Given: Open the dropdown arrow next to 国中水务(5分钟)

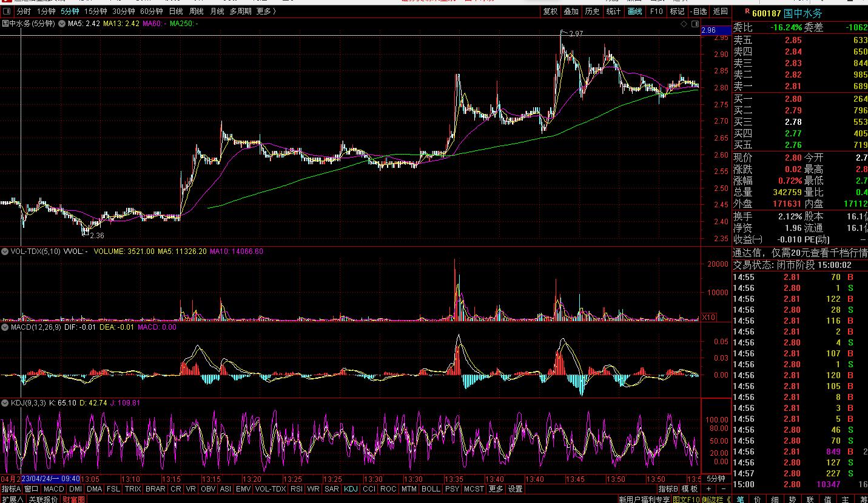Looking at the screenshot, I should (61, 24).
